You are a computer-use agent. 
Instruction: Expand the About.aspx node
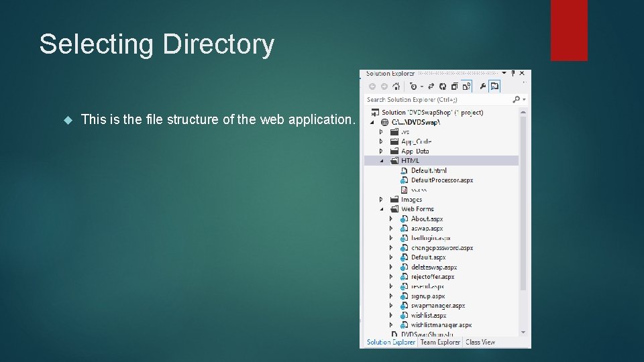click(x=391, y=219)
